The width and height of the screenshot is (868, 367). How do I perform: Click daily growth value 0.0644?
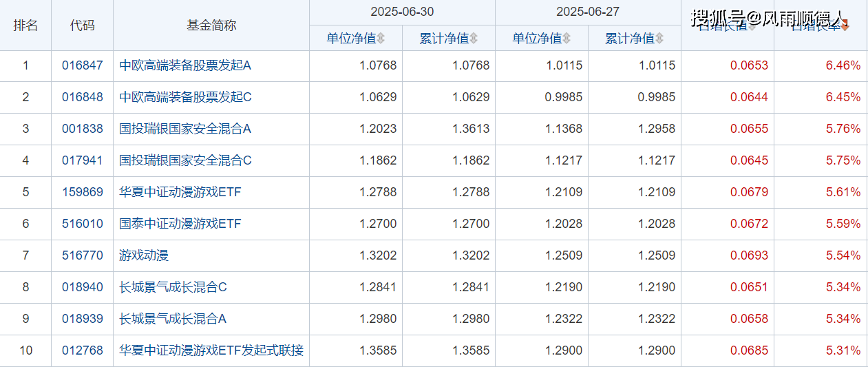click(750, 98)
